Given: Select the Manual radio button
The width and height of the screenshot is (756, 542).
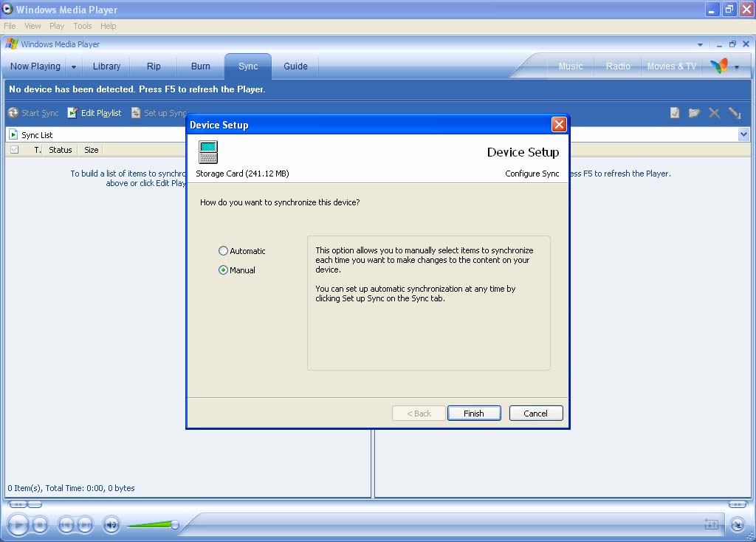Looking at the screenshot, I should click(223, 270).
